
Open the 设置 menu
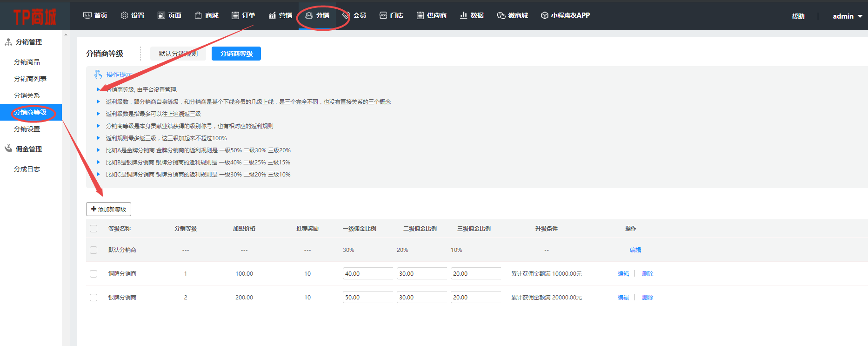[133, 15]
